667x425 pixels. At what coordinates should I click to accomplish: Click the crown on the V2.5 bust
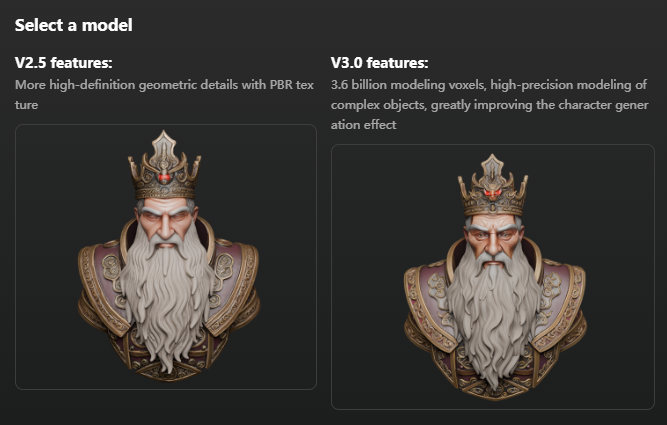point(164,167)
